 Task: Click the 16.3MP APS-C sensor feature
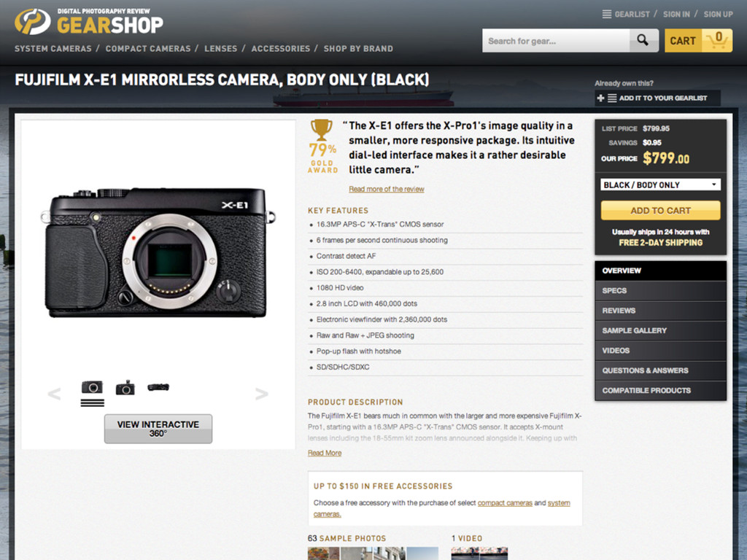pos(379,225)
